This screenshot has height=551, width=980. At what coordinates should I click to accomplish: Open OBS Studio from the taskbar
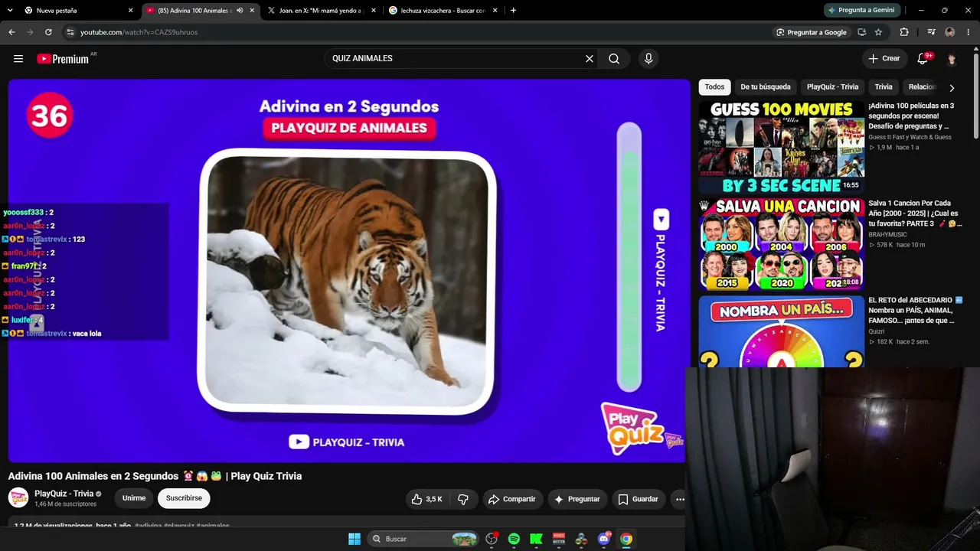492,539
